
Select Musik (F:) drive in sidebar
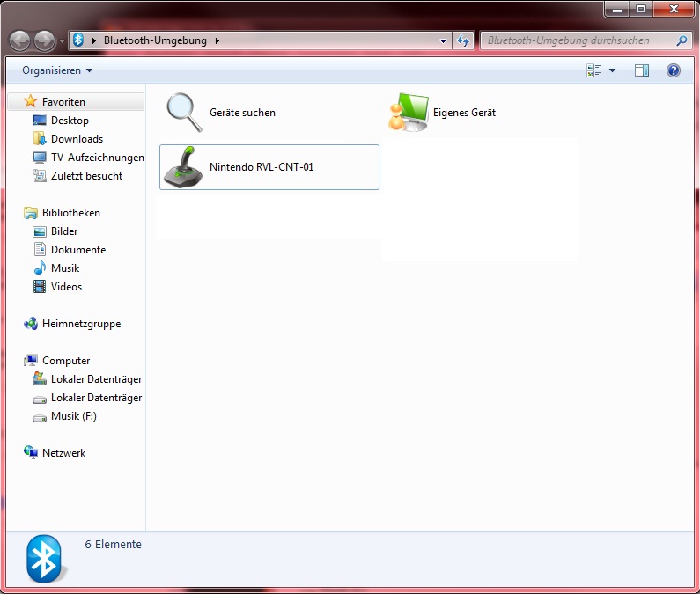click(x=73, y=416)
